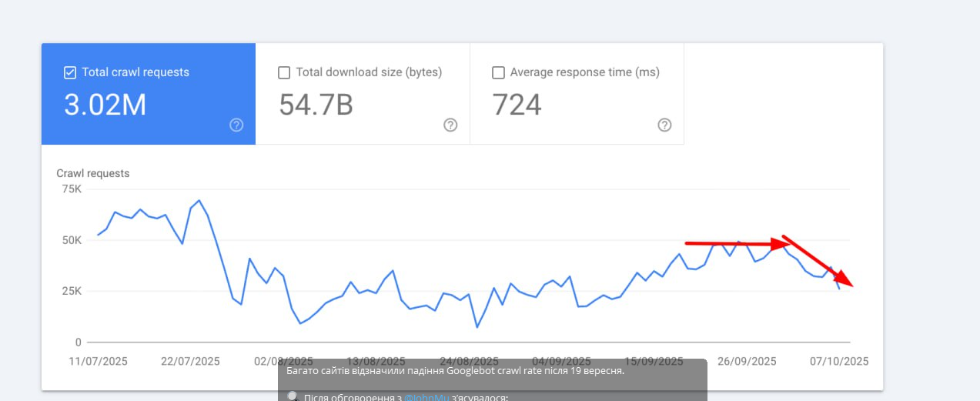Click help icon on Total download size card

point(450,125)
